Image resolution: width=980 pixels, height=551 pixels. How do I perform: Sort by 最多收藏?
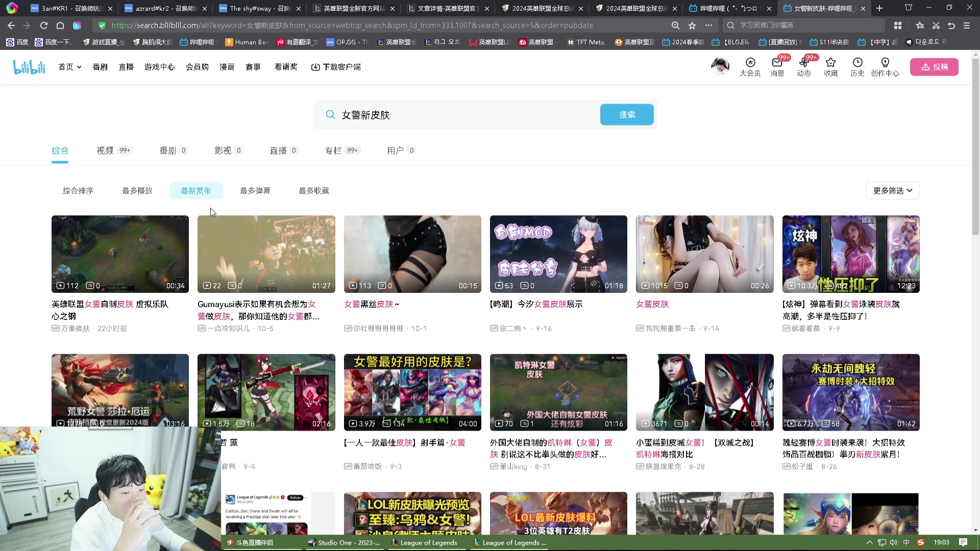pos(314,190)
